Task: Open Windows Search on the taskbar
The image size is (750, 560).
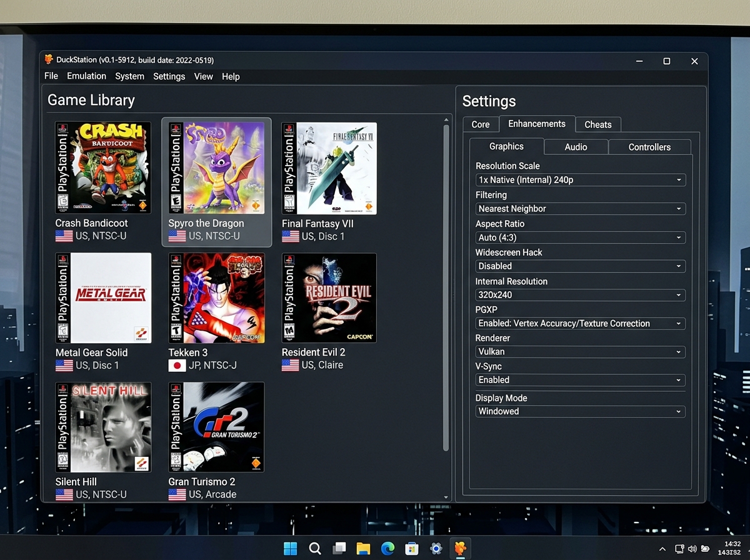Action: click(x=315, y=547)
